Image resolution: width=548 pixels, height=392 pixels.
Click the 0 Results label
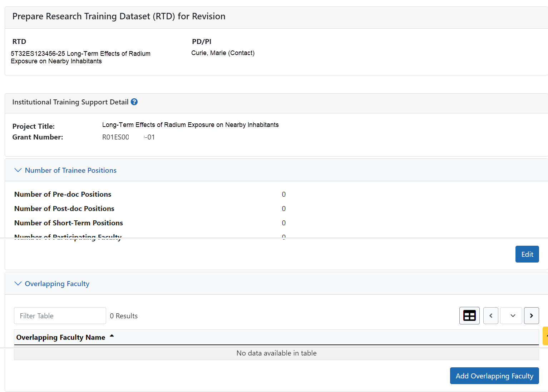pos(124,315)
